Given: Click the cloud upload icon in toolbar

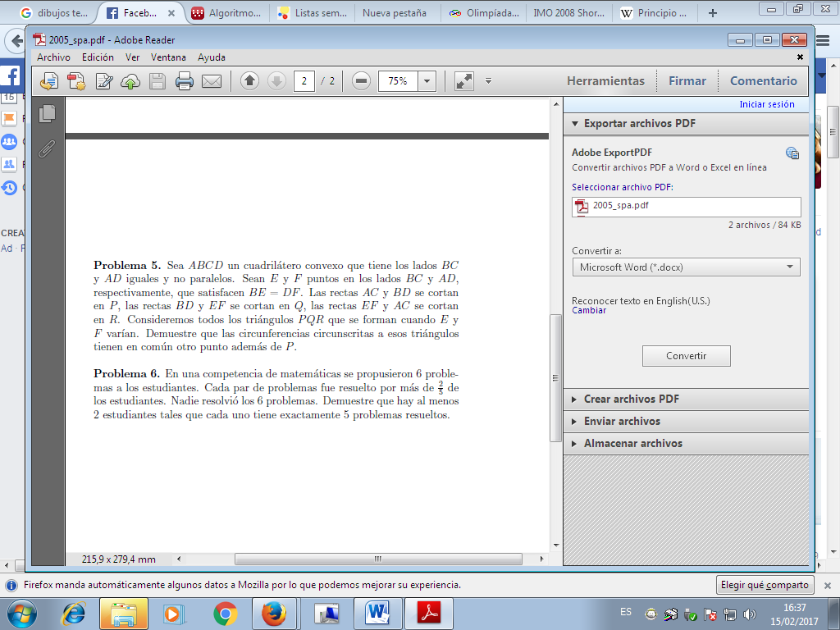Looking at the screenshot, I should 130,81.
